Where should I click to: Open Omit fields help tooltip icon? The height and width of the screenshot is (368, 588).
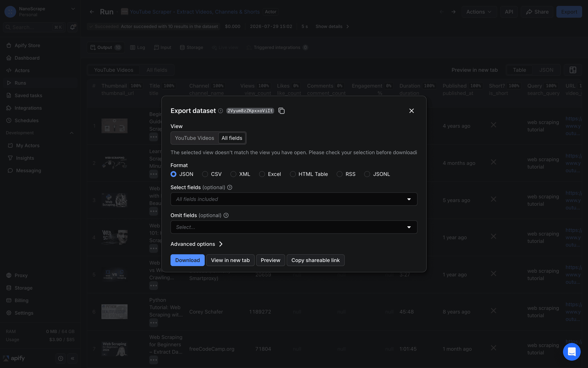tap(226, 215)
